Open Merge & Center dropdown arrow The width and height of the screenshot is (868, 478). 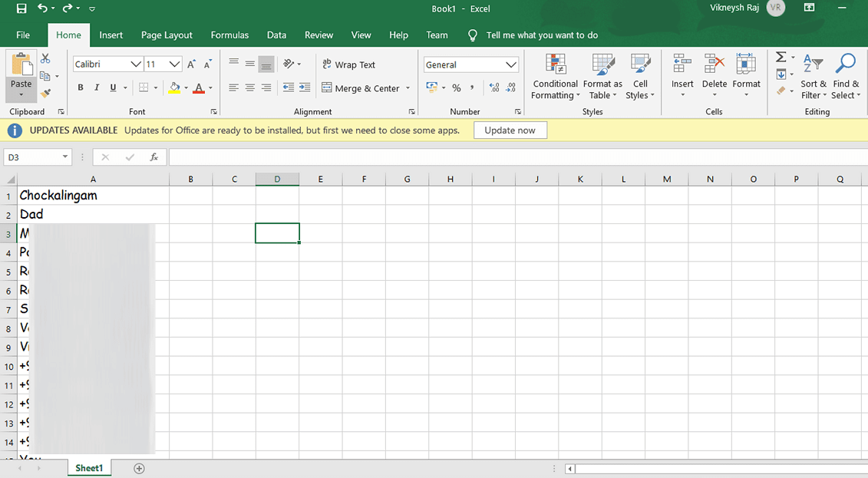click(408, 88)
